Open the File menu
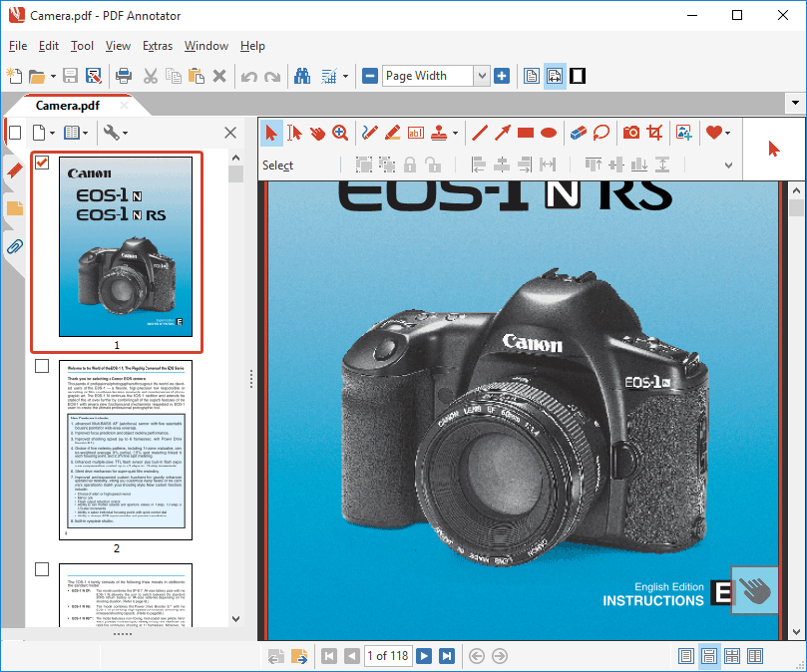The width and height of the screenshot is (807, 672). [x=18, y=46]
